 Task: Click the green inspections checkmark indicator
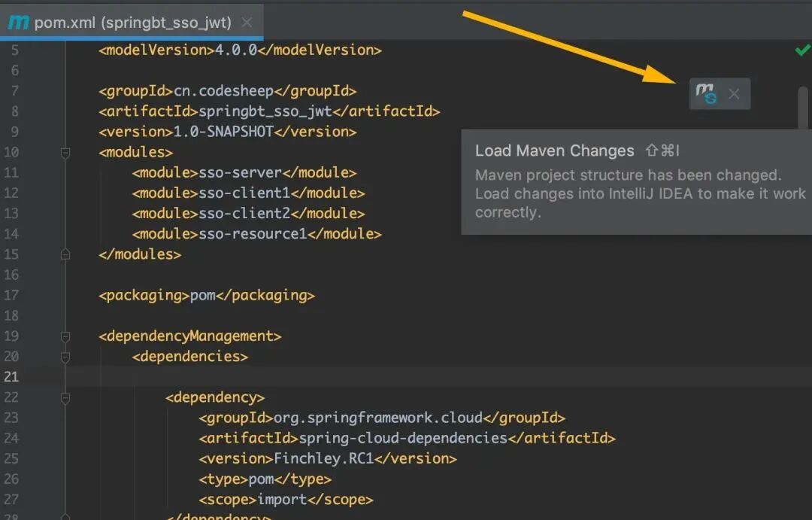(x=802, y=50)
